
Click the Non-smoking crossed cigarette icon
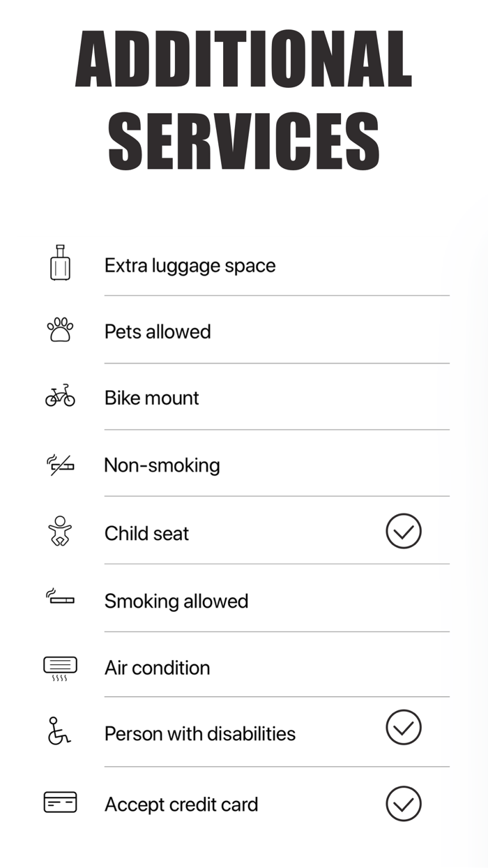tap(60, 465)
